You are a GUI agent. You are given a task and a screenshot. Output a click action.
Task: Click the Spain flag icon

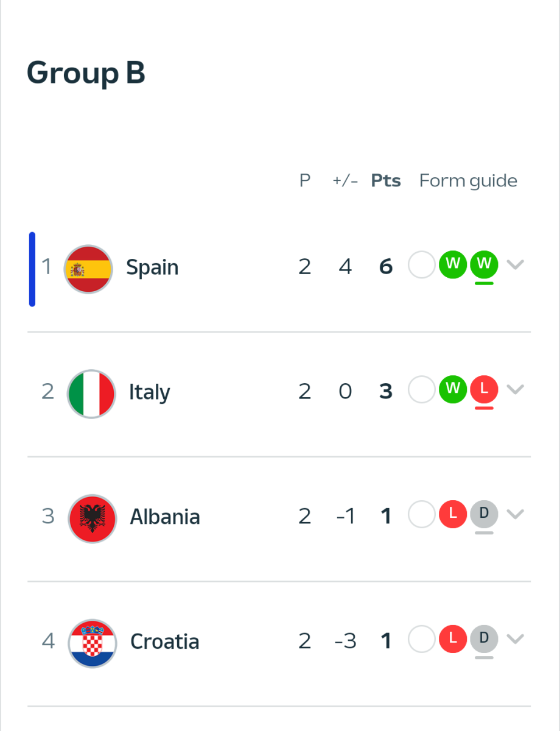point(88,269)
